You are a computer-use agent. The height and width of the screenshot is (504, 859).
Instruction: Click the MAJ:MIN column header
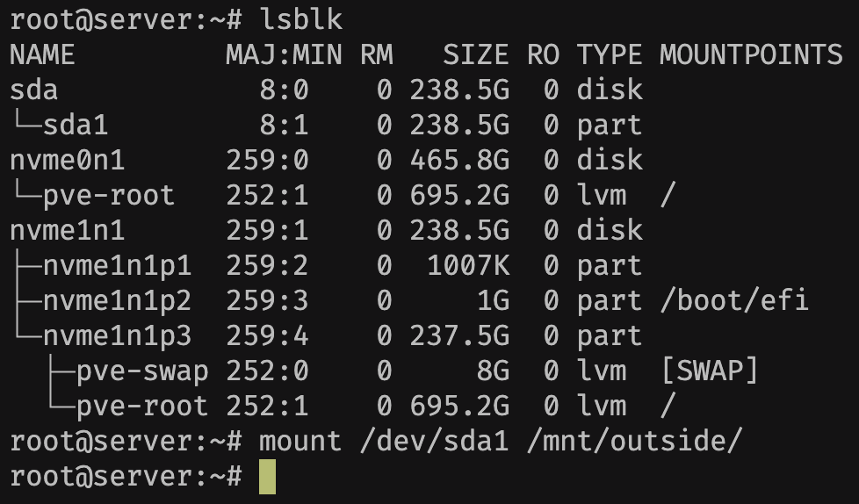285,54
